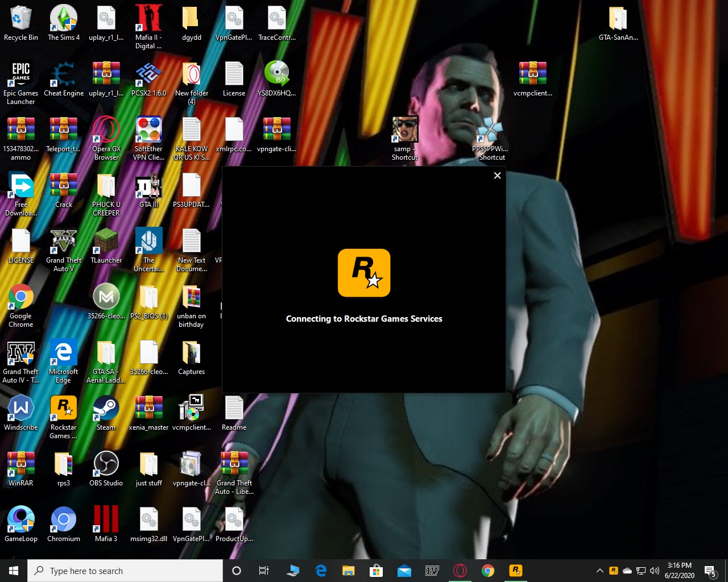The height and width of the screenshot is (582, 728).
Task: Close the Rockstar Games Launcher window
Action: click(497, 176)
